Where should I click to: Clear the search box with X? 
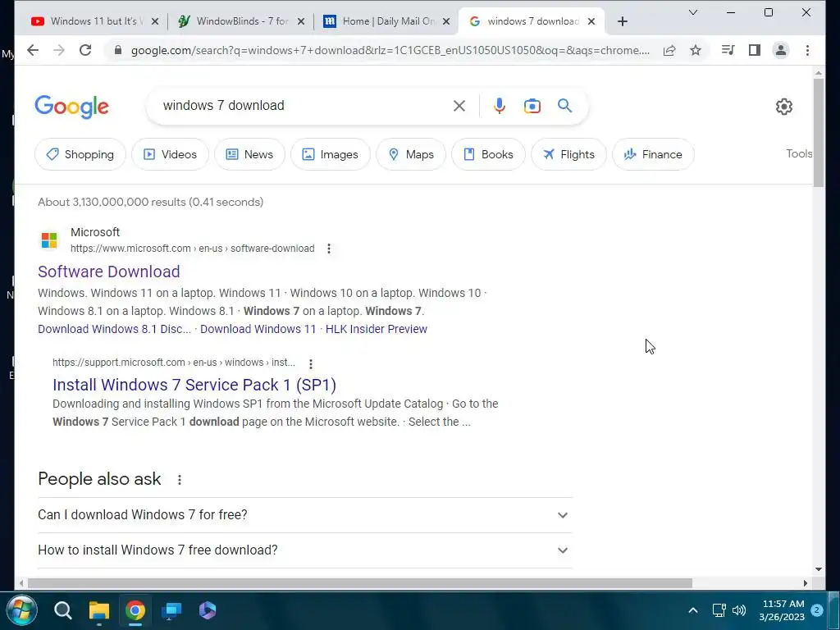(459, 106)
